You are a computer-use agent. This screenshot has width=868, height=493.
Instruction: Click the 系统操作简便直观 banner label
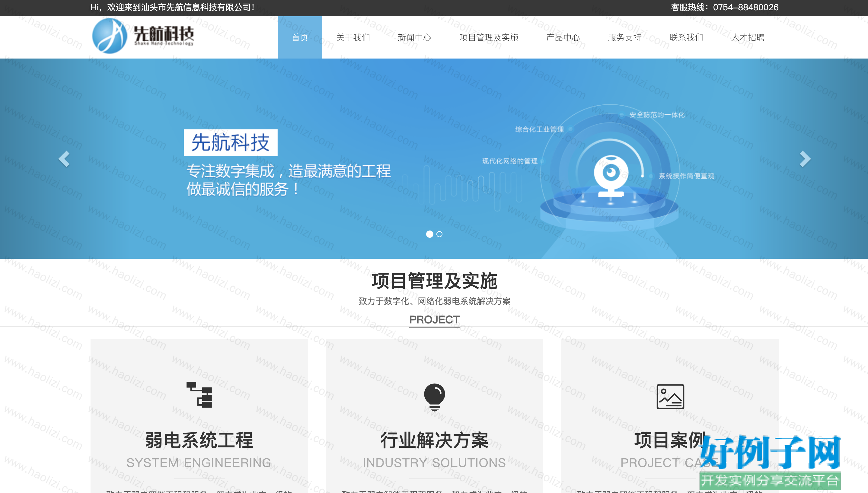click(686, 176)
